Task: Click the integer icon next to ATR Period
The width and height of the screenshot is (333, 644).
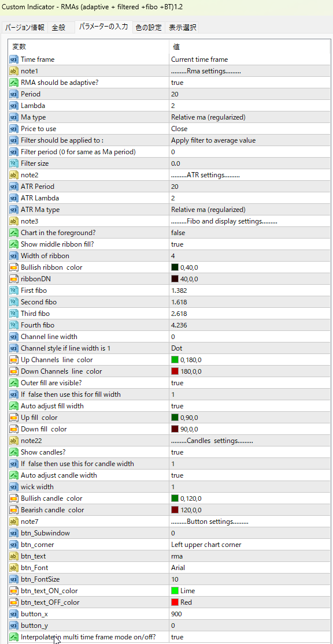Action: tap(13, 187)
